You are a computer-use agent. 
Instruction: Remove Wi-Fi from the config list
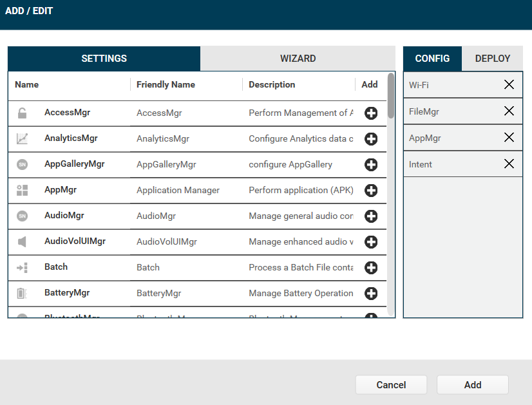coord(509,84)
